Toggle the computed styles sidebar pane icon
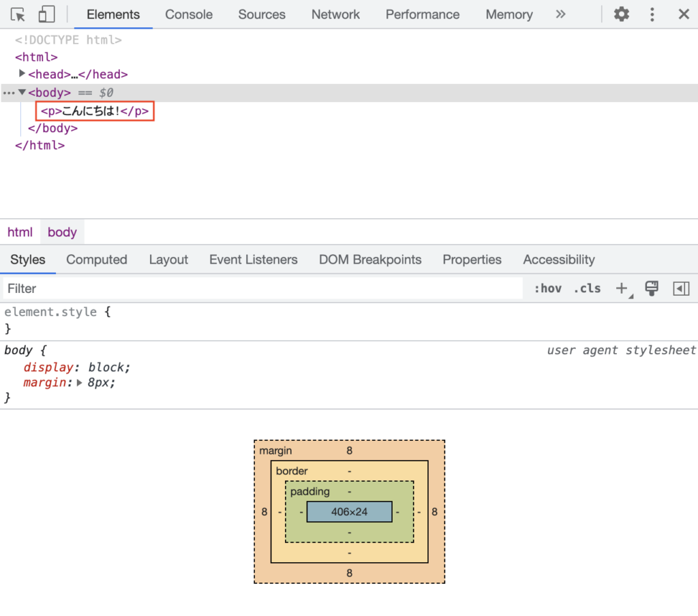 tap(681, 288)
